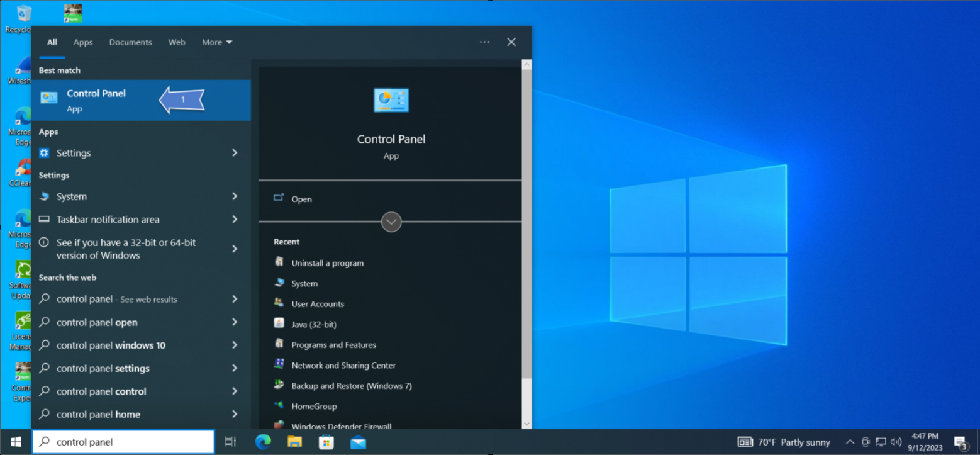Open Microsoft Store from the taskbar
980x455 pixels.
point(326,442)
